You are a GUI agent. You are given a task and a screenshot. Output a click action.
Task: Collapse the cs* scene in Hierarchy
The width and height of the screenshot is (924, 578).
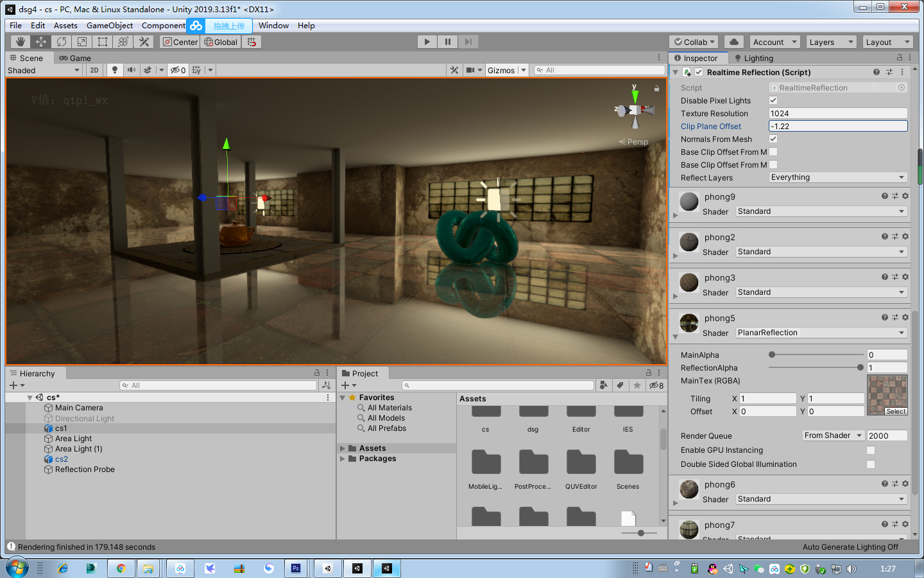30,398
